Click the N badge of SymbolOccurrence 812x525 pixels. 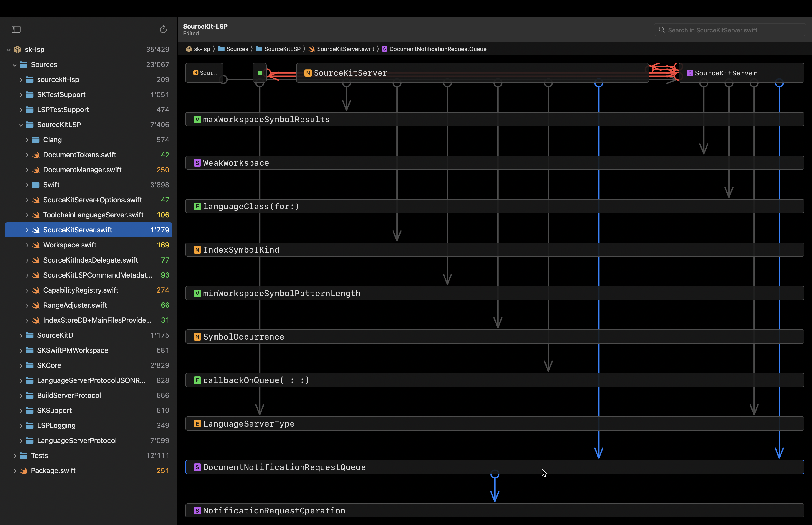tap(197, 337)
